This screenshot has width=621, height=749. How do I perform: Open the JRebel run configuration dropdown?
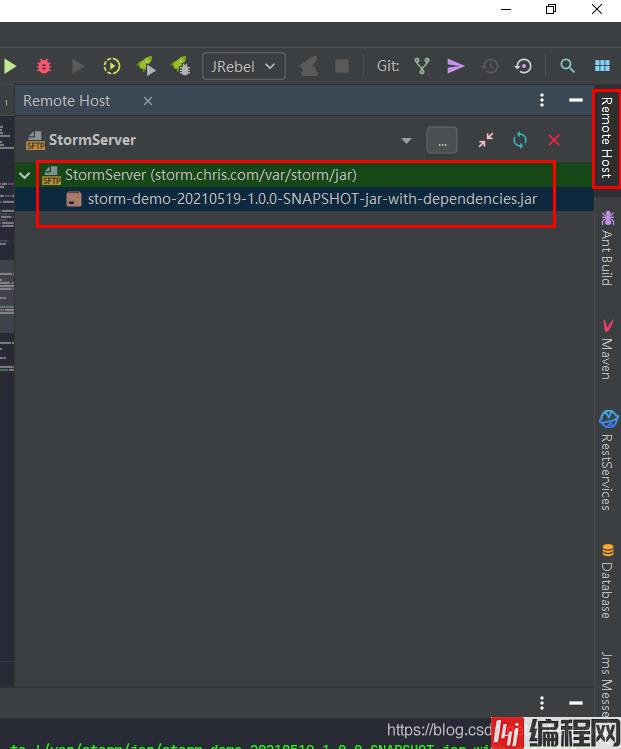244,66
